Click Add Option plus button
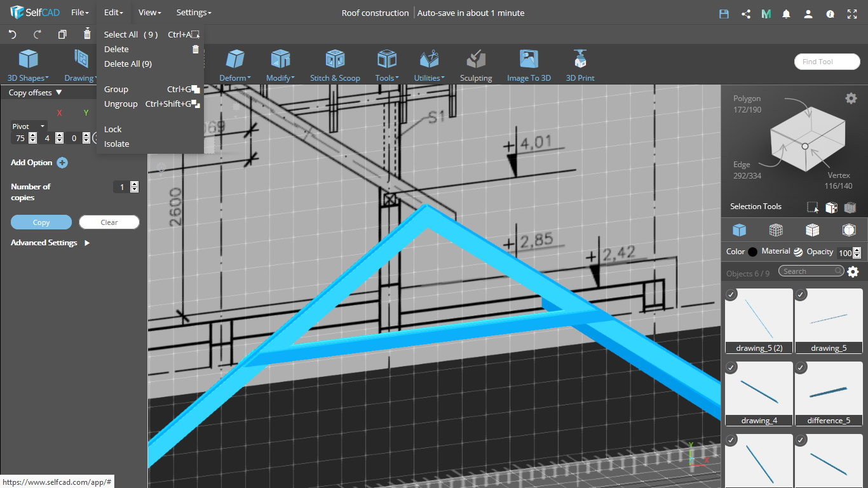This screenshot has height=488, width=868. pos(62,163)
